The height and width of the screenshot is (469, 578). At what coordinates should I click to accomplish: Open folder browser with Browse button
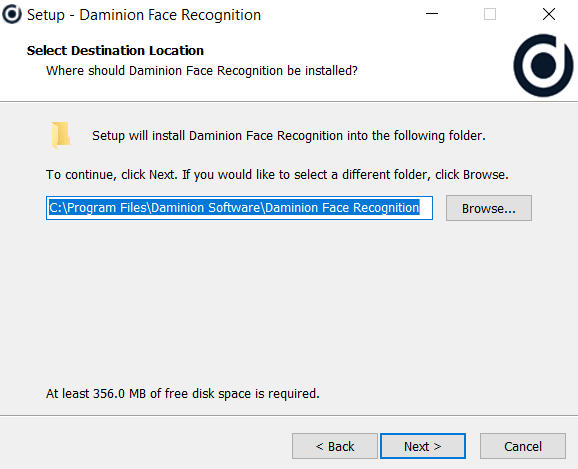coord(489,208)
